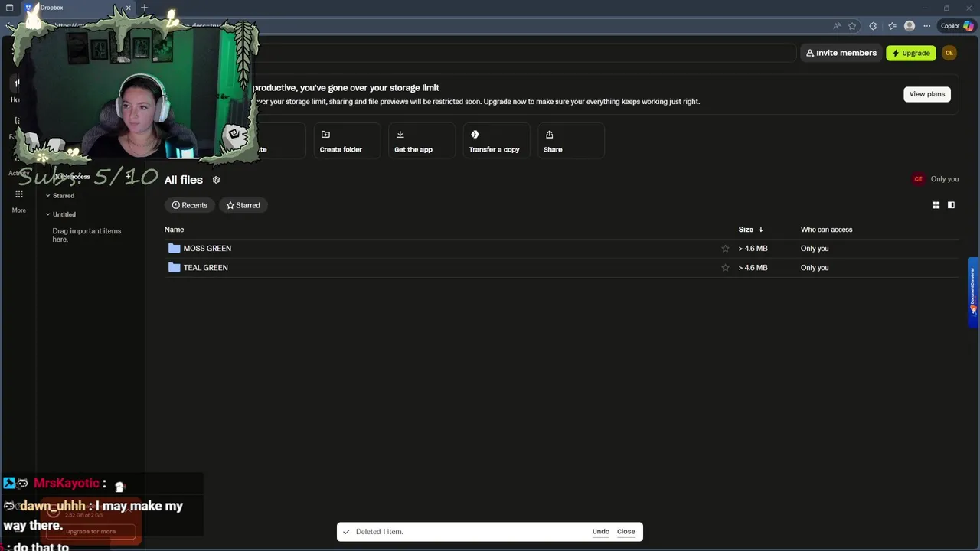Screen dimensions: 980x551
Task: Select the Dropbox browser tab
Action: click(x=77, y=8)
